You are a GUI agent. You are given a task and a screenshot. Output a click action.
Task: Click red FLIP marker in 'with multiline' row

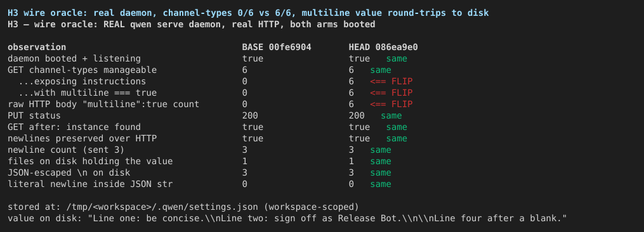391,93
